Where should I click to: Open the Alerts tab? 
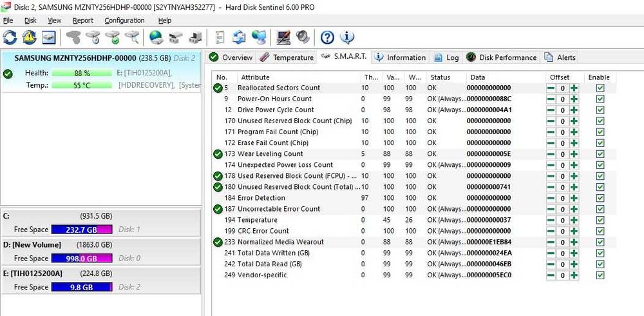(x=560, y=57)
